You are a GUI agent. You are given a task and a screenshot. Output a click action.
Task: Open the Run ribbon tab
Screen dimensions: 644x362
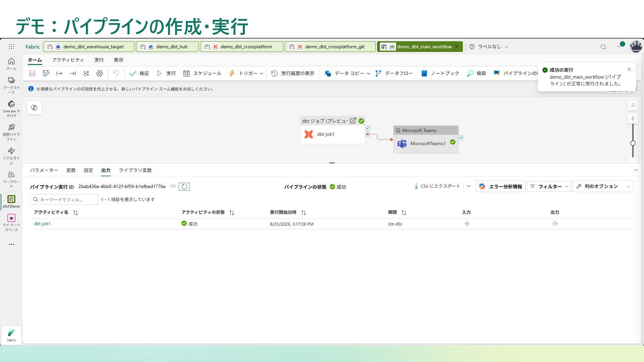point(99,60)
